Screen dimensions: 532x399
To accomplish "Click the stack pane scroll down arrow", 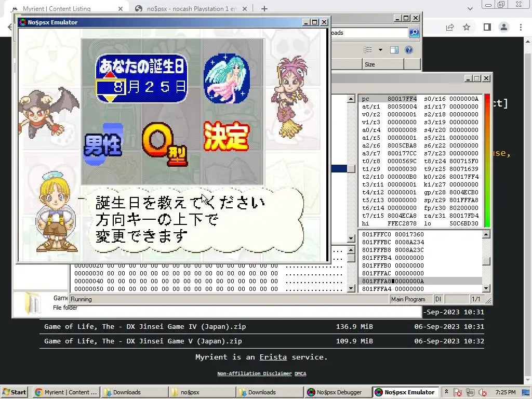I will (486, 288).
